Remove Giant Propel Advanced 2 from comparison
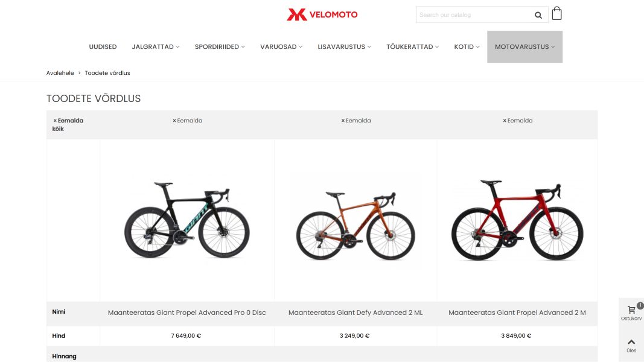 pos(517,121)
